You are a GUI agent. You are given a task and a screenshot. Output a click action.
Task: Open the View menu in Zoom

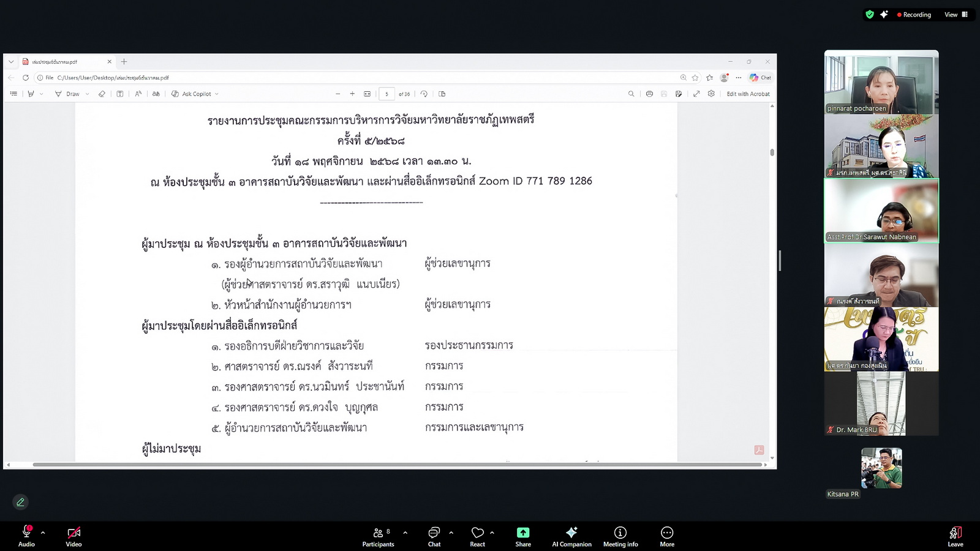click(x=956, y=15)
